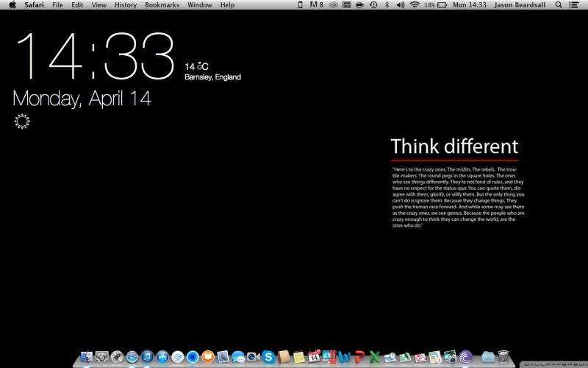The image size is (588, 368).
Task: Open the Creative Cloud menu bar icon
Action: [333, 5]
